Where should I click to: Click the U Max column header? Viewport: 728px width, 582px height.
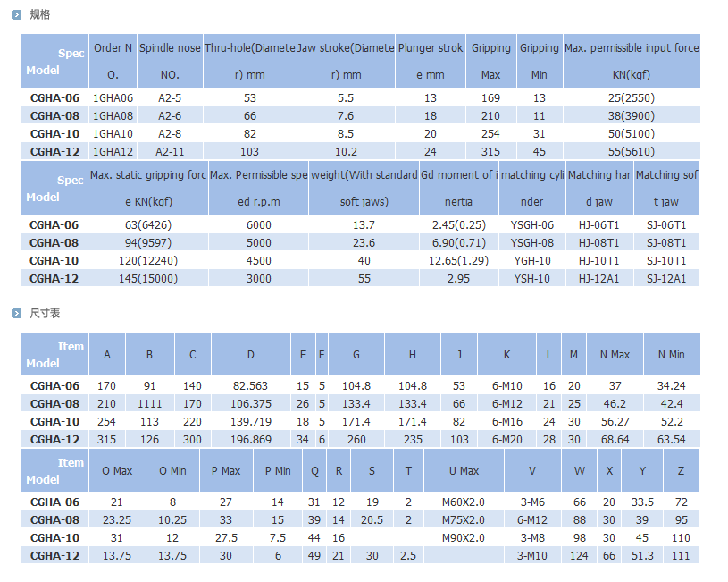coord(464,470)
